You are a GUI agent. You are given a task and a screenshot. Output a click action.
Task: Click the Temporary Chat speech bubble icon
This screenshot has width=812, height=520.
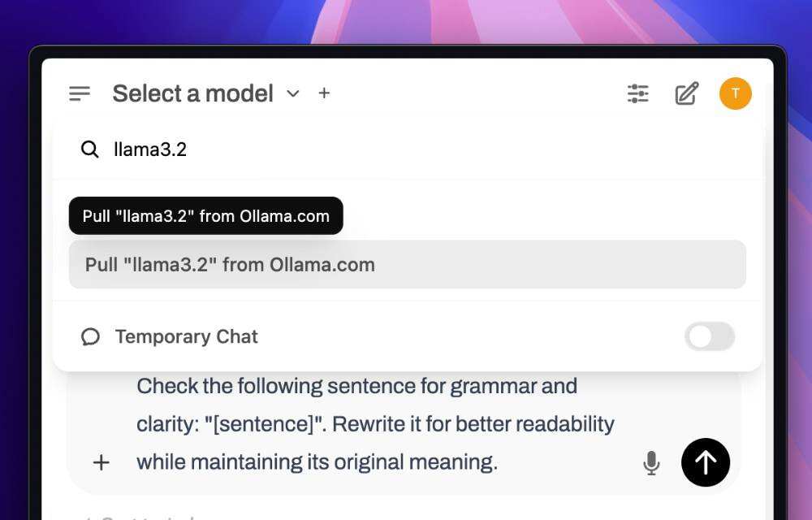pyautogui.click(x=90, y=336)
